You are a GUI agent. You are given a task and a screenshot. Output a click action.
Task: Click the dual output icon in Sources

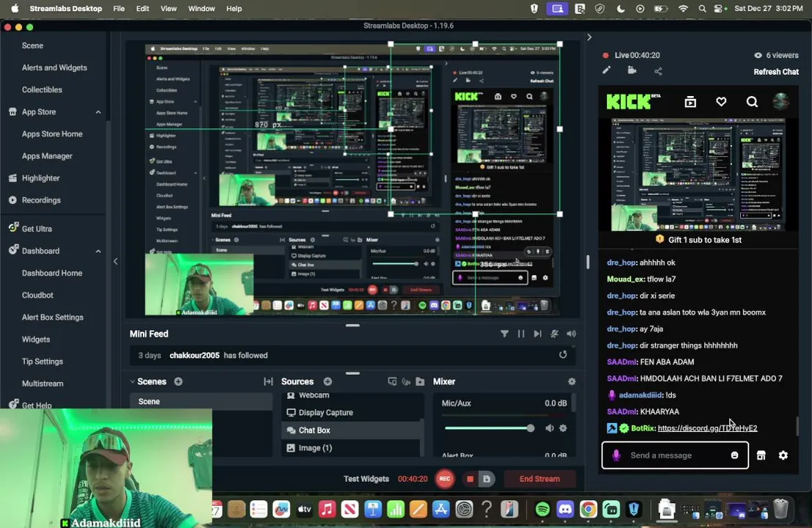392,381
